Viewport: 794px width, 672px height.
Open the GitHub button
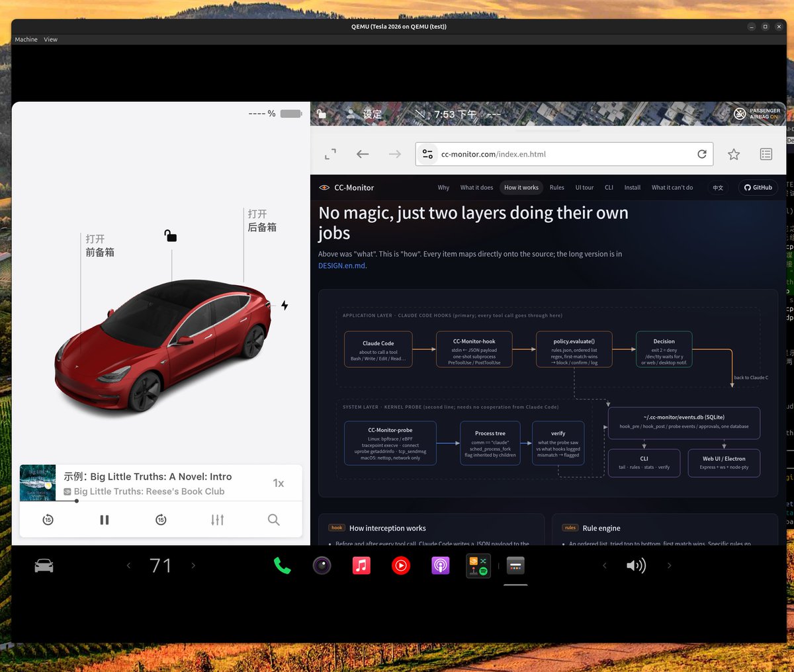click(758, 188)
